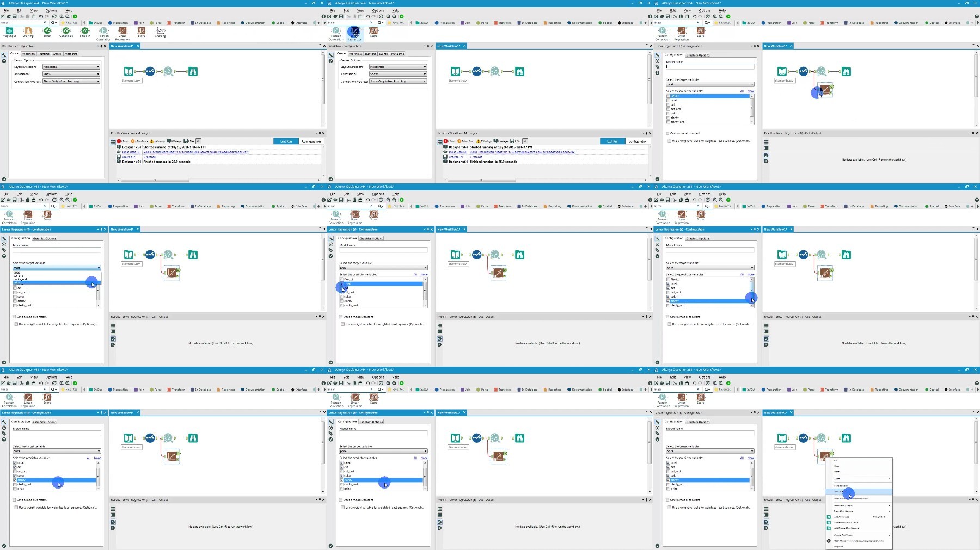
Task: Select Pearson Correlation tool in the top-left frame
Action: (103, 33)
